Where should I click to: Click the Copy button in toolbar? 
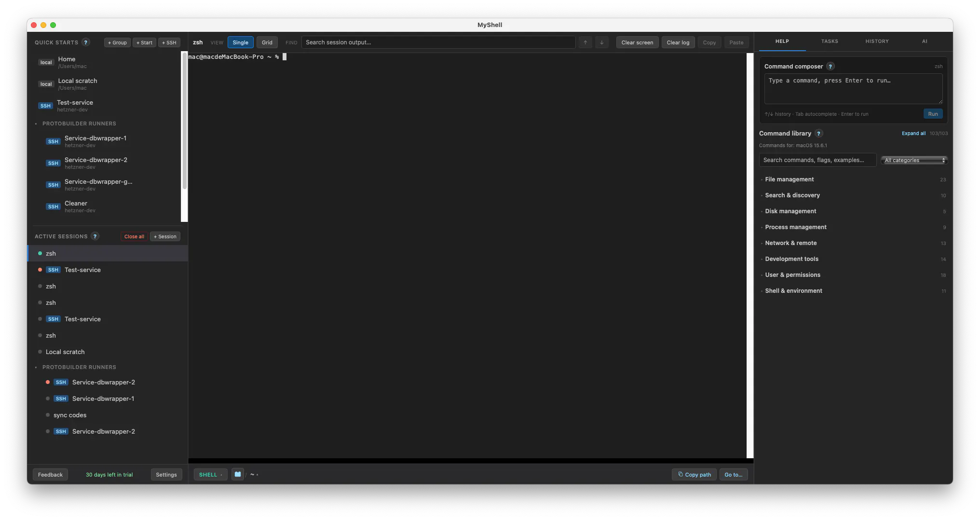click(x=709, y=42)
